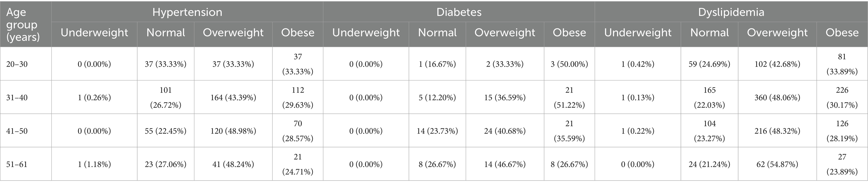Select the 20–30 age group row label
The width and height of the screenshot is (868, 186).
pyautogui.click(x=17, y=64)
